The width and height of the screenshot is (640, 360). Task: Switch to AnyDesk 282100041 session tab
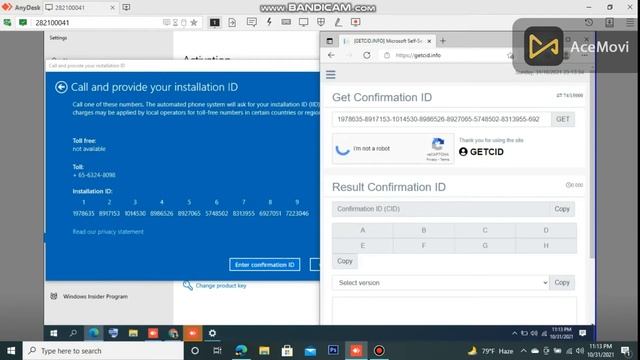pyautogui.click(x=79, y=7)
